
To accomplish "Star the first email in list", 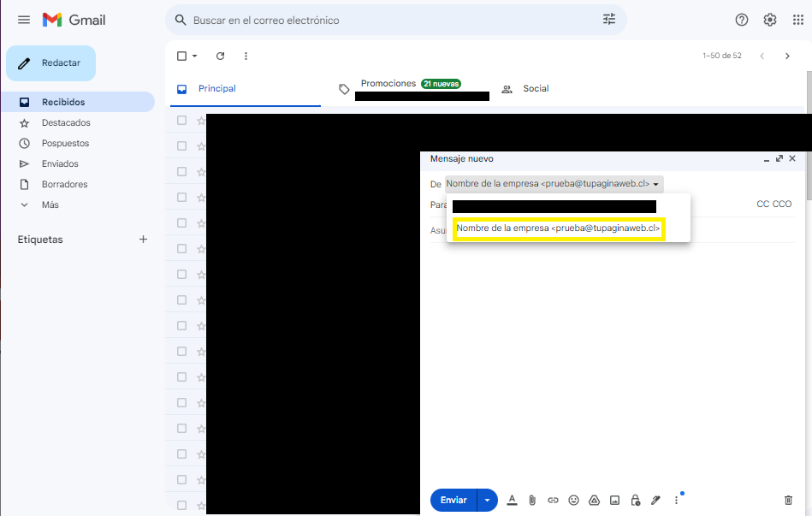I will pos(201,121).
